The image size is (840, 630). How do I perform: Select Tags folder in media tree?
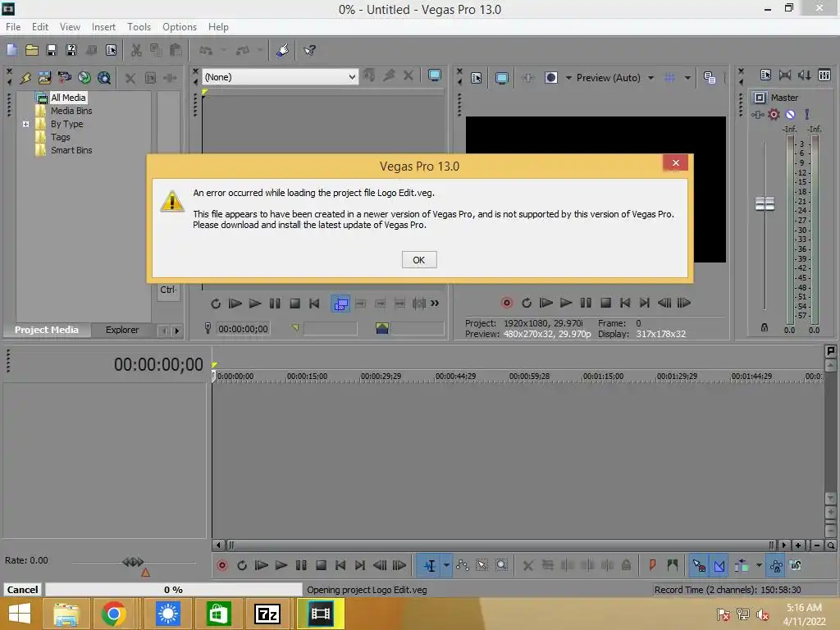60,137
